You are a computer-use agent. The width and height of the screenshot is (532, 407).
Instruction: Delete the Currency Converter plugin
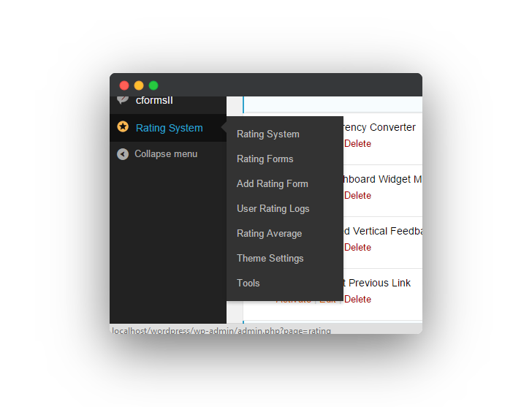(357, 144)
